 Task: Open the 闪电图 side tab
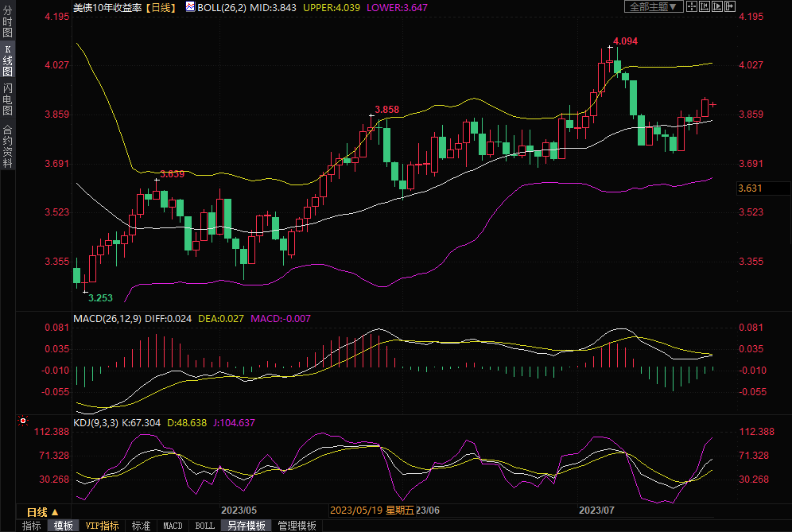click(x=7, y=99)
